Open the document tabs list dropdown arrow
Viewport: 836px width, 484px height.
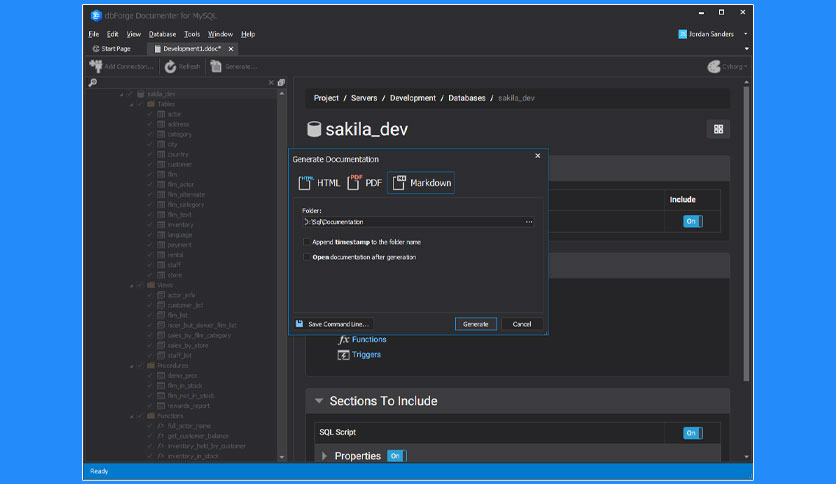pos(746,49)
